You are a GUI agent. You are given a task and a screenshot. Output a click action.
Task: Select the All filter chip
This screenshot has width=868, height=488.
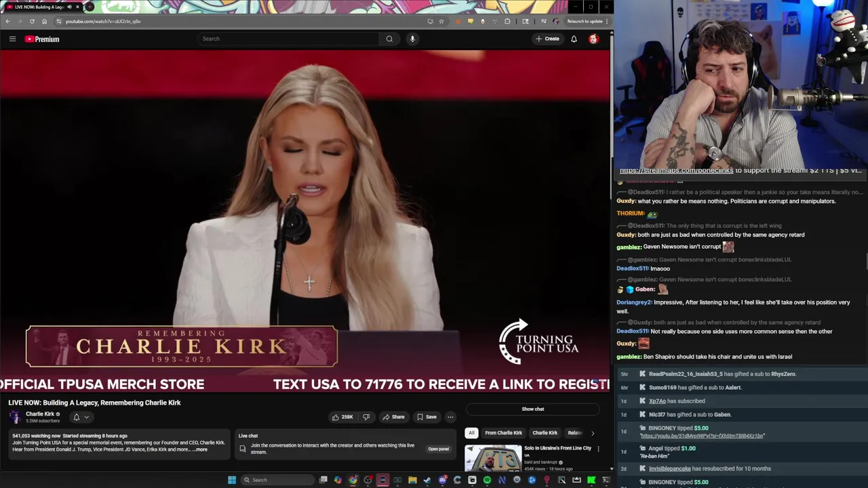[x=471, y=432]
